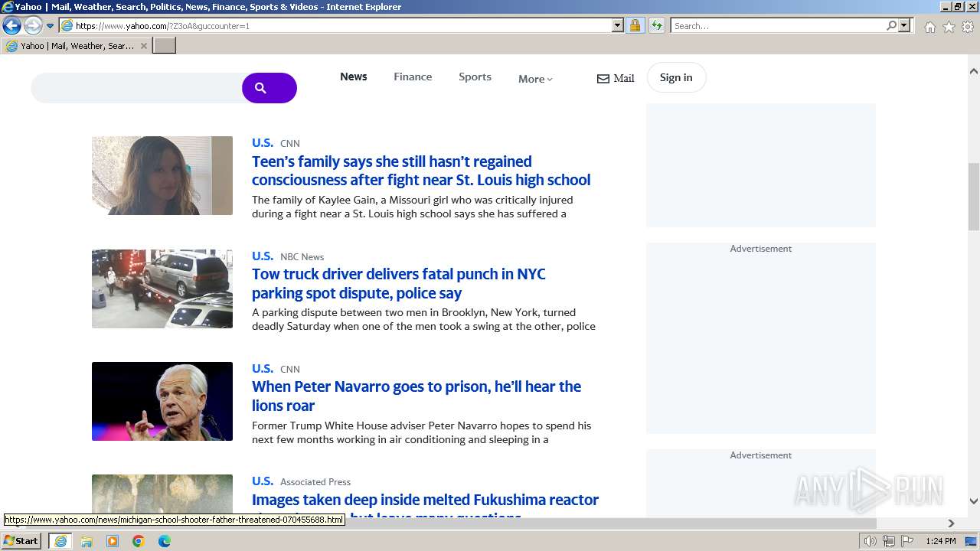Open the Finance navigation item
Viewport: 980px width, 551px height.
413,77
